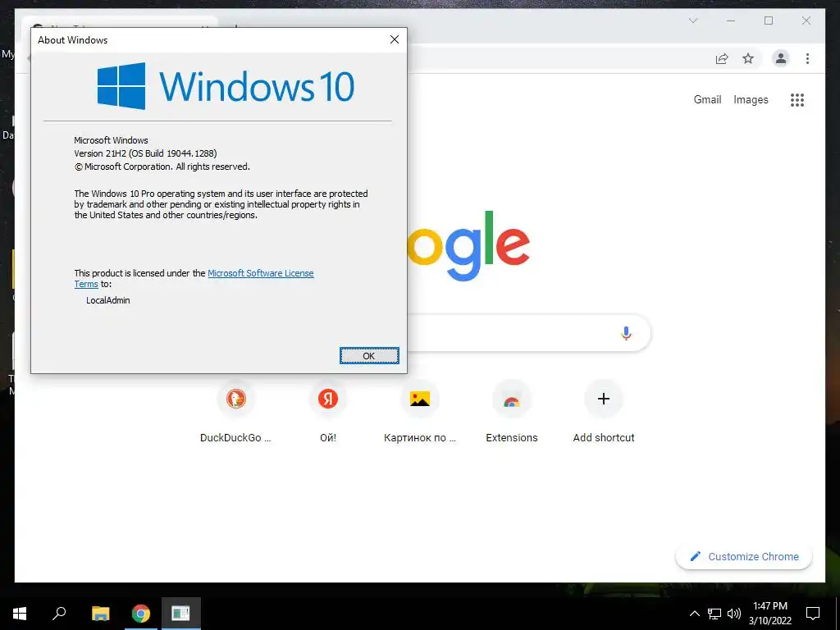The height and width of the screenshot is (630, 840).
Task: Maximize the Chrome window
Action: coord(769,21)
